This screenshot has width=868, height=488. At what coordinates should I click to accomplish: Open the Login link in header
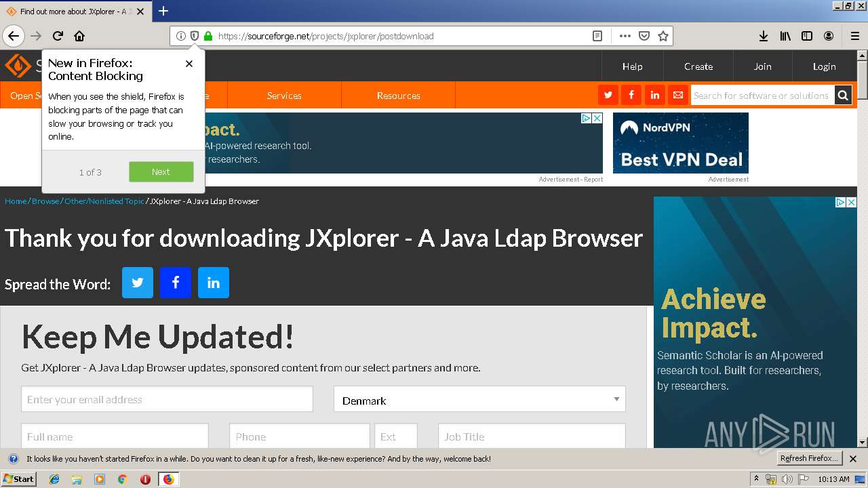pos(825,66)
